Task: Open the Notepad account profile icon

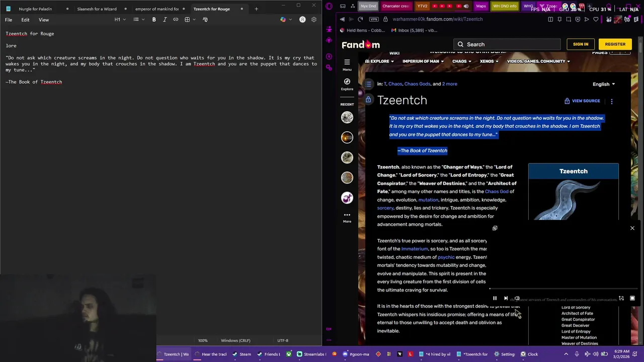Action: (302, 20)
